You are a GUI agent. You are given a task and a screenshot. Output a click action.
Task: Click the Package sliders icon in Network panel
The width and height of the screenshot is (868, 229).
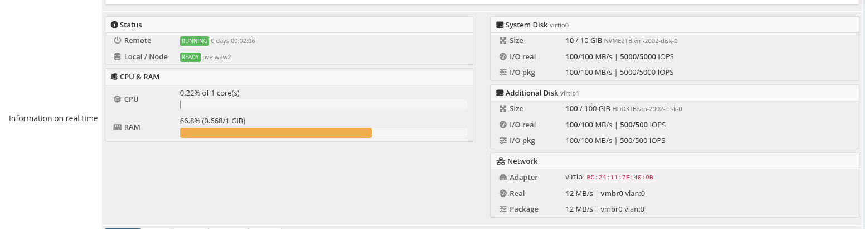click(x=503, y=209)
